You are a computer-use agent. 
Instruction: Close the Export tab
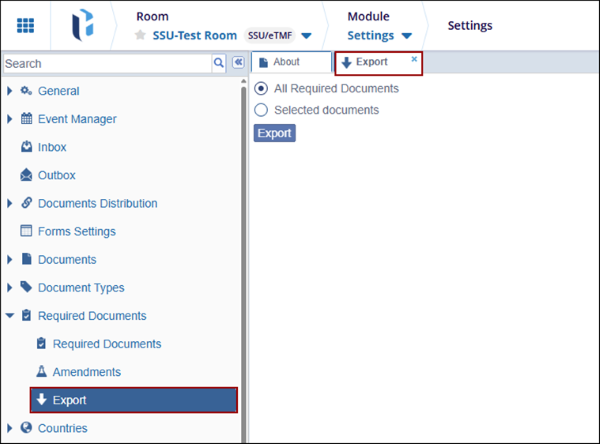(x=414, y=59)
